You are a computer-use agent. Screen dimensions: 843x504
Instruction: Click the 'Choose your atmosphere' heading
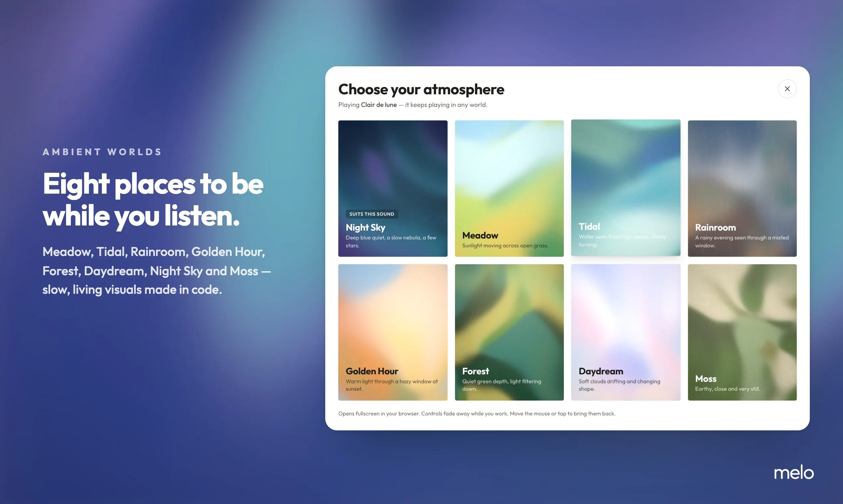point(421,89)
